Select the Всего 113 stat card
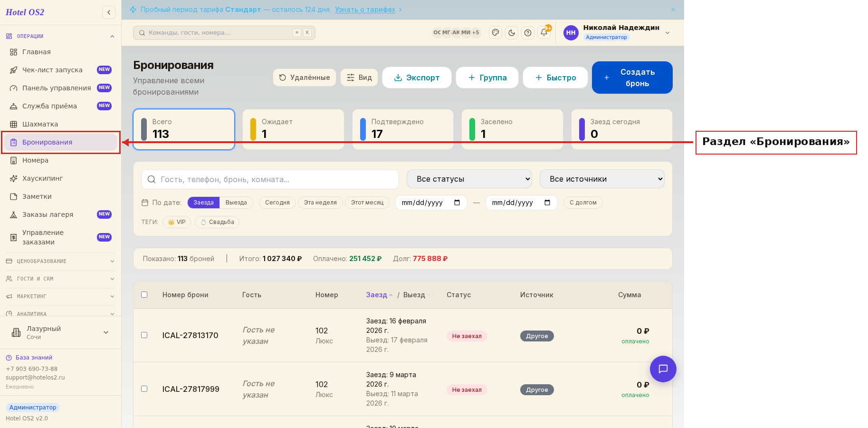The height and width of the screenshot is (428, 868). click(x=184, y=129)
